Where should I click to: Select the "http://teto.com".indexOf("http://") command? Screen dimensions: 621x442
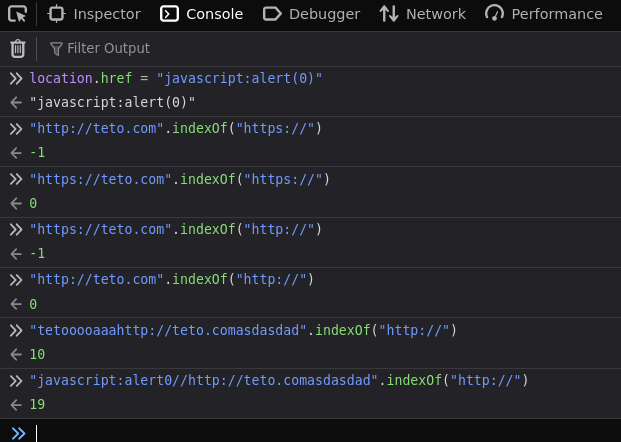pyautogui.click(x=172, y=280)
